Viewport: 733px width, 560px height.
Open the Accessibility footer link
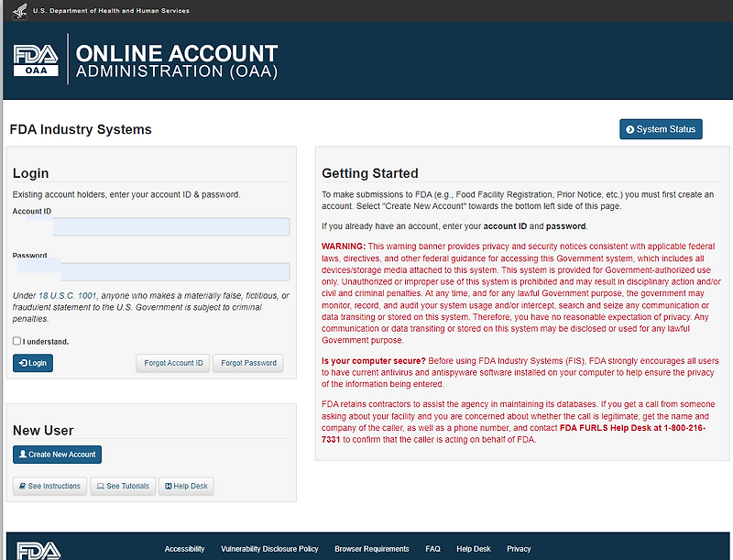185,549
